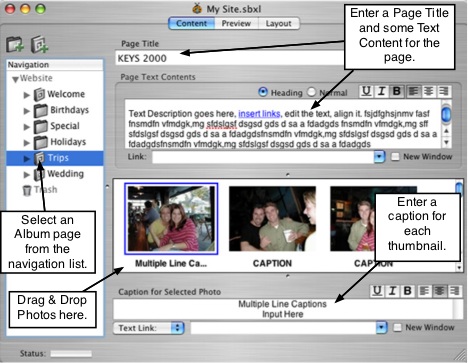Select the Heading radio button
468x363 pixels.
263,92
